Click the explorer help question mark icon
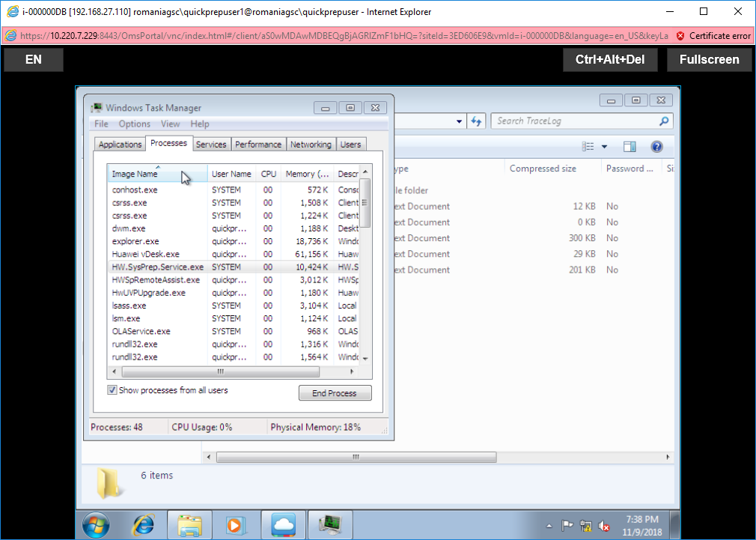This screenshot has height=540, width=756. click(656, 147)
